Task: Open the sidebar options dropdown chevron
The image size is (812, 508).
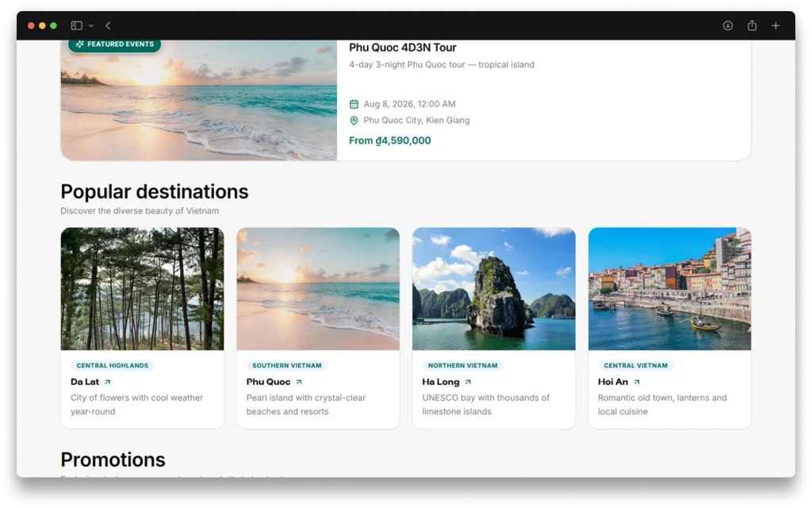Action: 91,25
